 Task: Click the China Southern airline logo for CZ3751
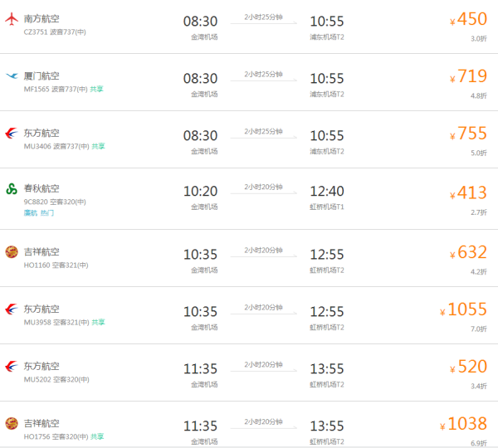12,19
